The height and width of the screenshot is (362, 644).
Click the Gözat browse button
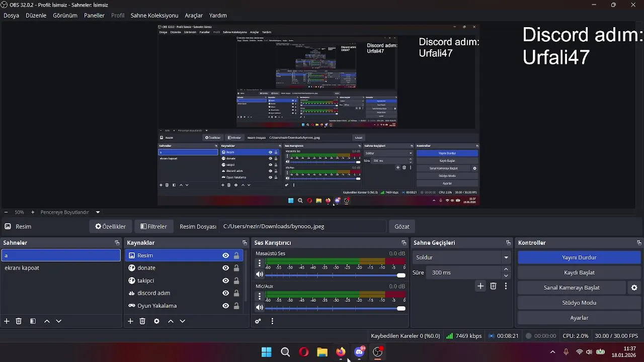[x=401, y=226]
